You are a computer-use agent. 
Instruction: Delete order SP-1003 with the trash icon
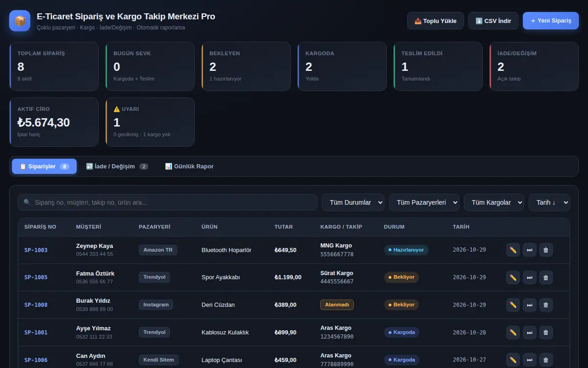click(x=546, y=250)
